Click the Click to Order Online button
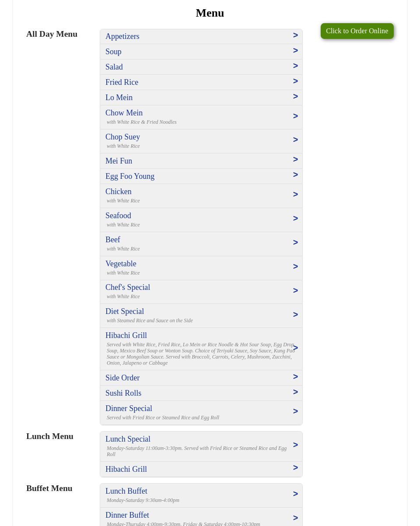This screenshot has width=420, height=526. [x=357, y=31]
